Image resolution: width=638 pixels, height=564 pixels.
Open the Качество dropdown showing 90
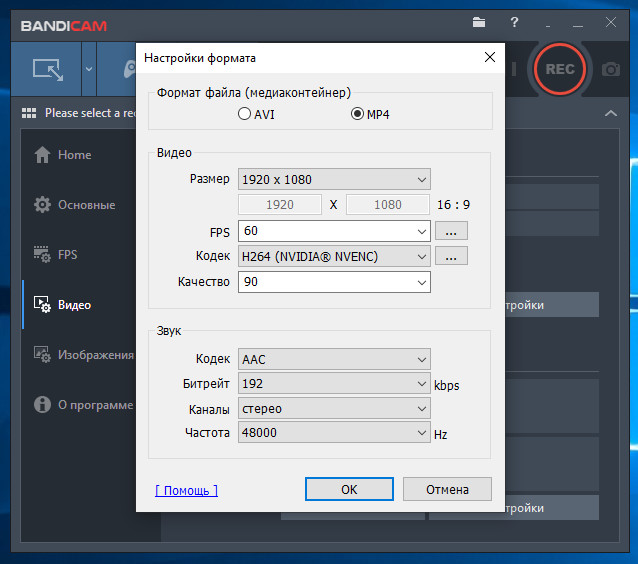(334, 282)
